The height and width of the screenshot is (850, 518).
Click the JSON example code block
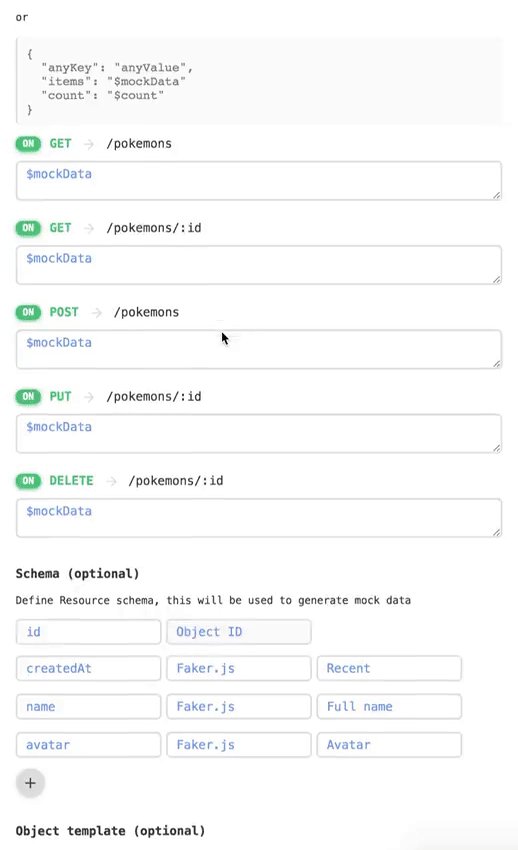pos(260,81)
